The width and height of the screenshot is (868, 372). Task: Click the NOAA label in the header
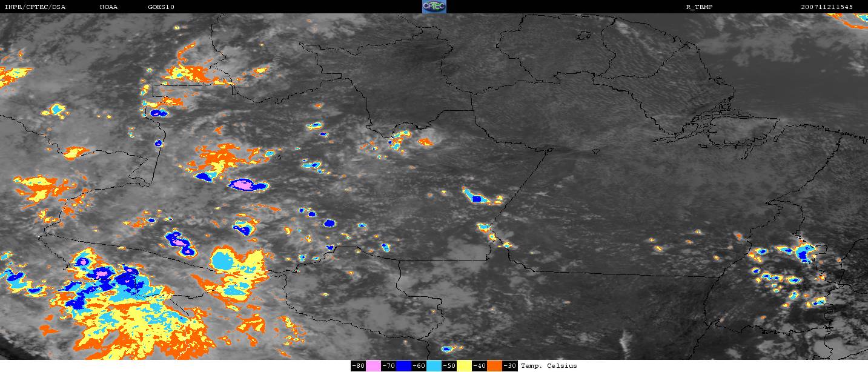108,7
